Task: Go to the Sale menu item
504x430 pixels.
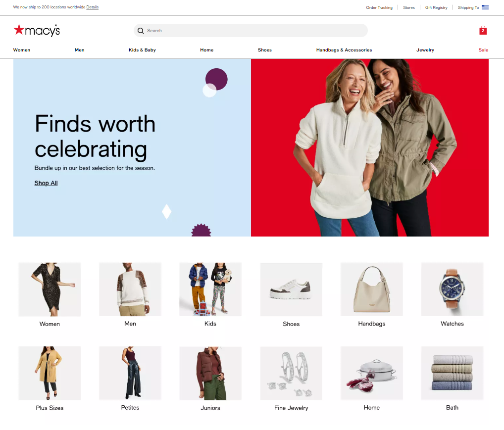Action: 483,50
